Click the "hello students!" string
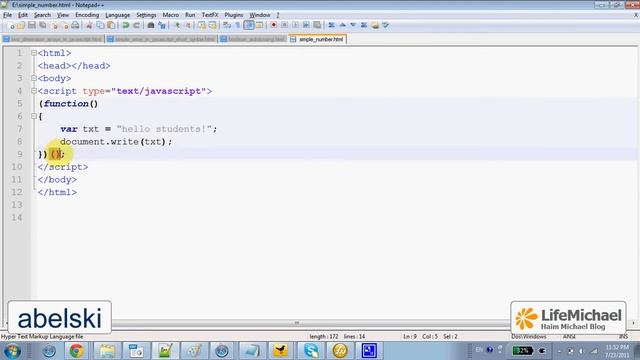Screen dimensions: 640x360 pyautogui.click(x=164, y=129)
